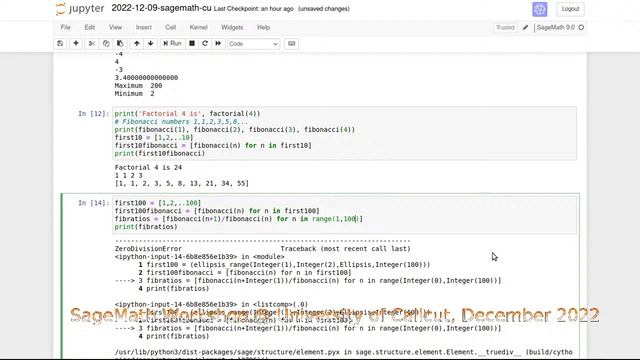640x360 pixels.
Task: Open the command palette keyboard icon
Action: (291, 44)
